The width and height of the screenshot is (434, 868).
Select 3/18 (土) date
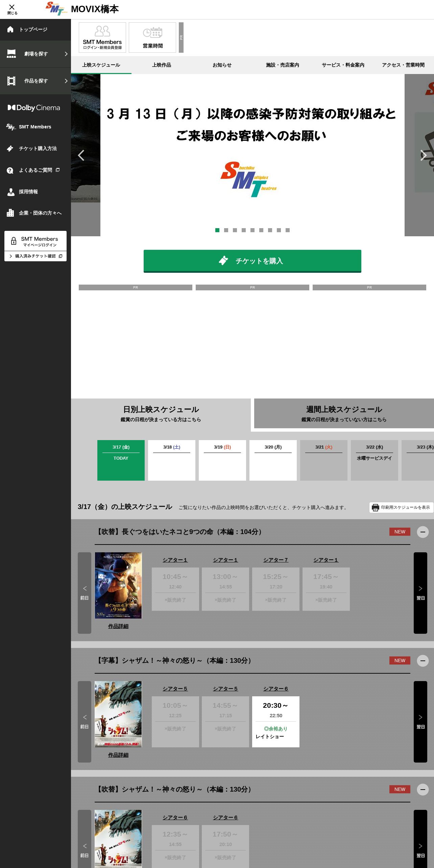coord(172,460)
